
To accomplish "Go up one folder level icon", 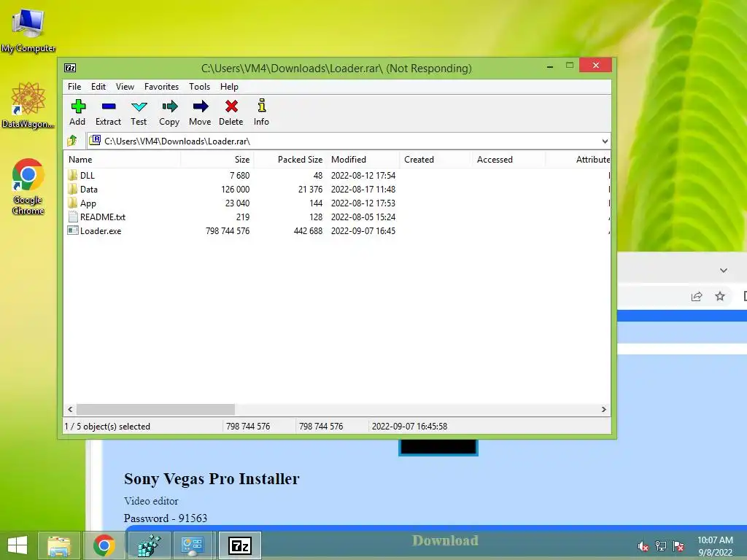I will 72,141.
